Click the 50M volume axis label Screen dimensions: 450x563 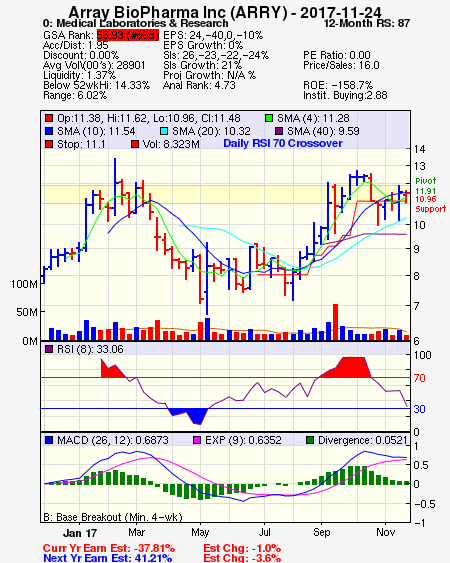click(x=27, y=312)
